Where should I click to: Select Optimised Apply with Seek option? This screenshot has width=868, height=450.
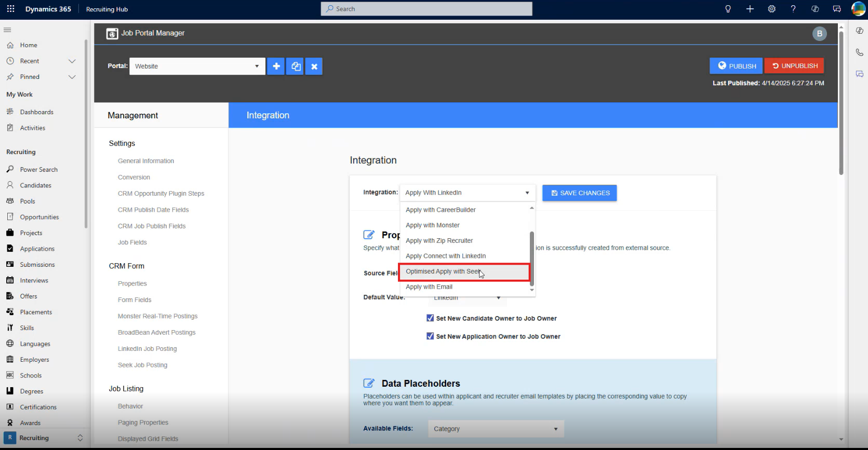(465, 271)
